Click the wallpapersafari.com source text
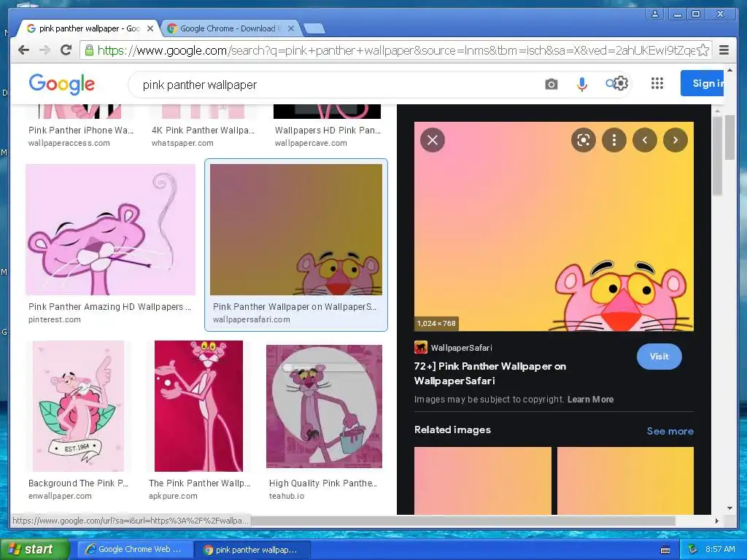This screenshot has width=747, height=560. pyautogui.click(x=251, y=319)
